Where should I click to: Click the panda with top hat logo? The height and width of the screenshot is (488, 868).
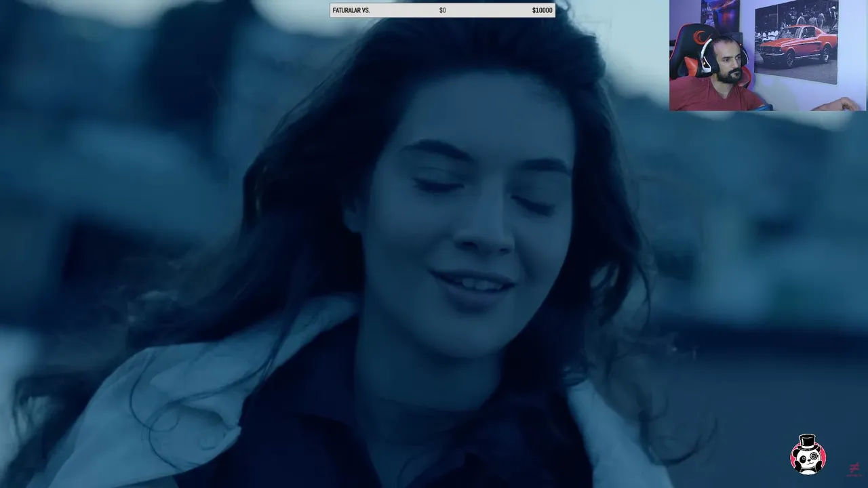pos(808,454)
